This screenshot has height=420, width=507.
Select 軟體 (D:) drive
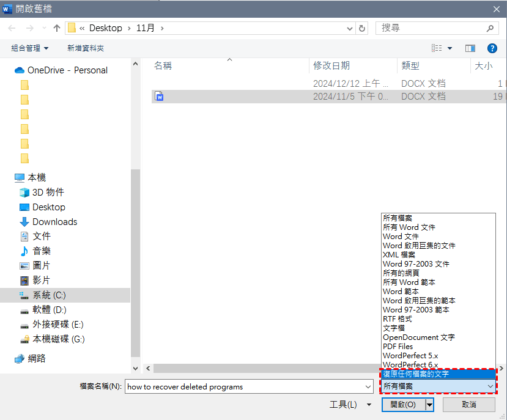(43, 310)
